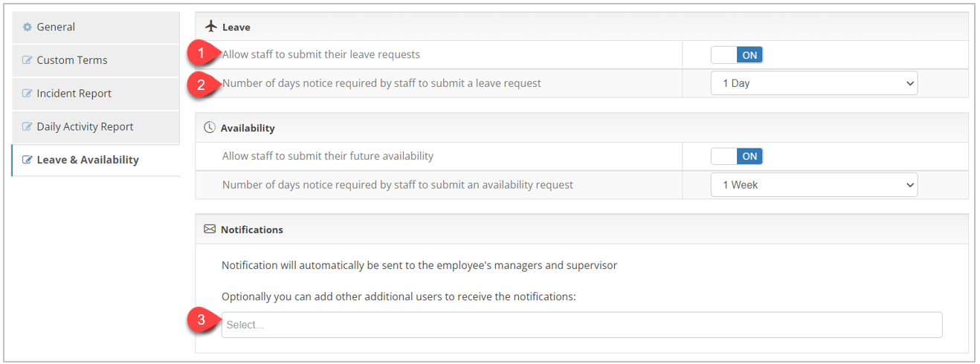Expand the availability notice 1 Week dropdown

point(814,185)
